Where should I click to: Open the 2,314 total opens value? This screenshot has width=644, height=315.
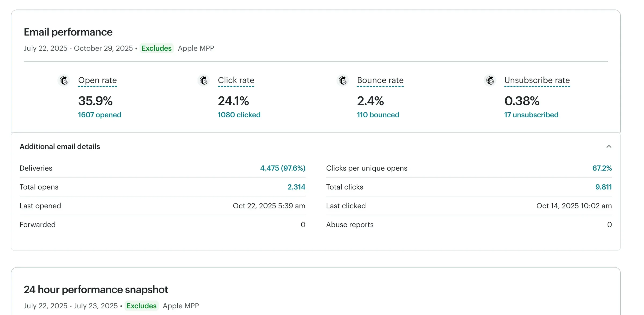pyautogui.click(x=296, y=187)
